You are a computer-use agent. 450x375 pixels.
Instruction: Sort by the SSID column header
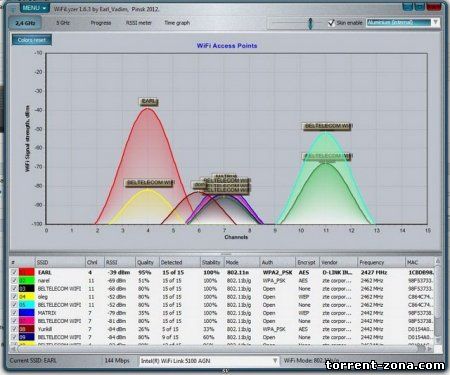pos(60,262)
